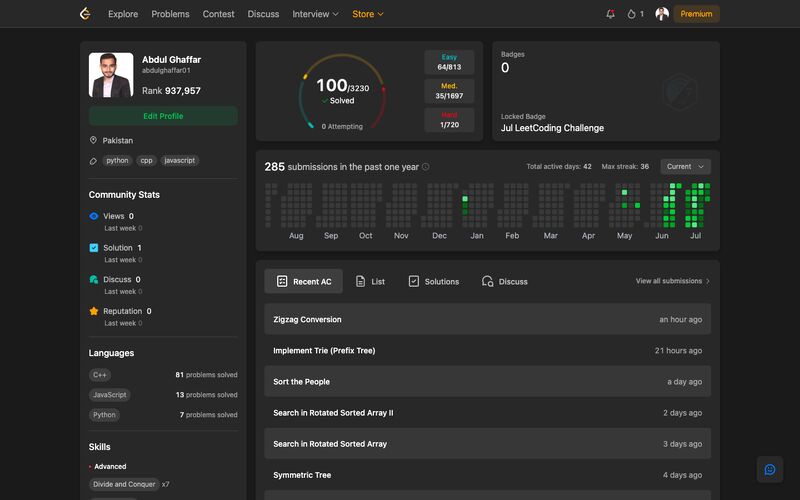This screenshot has width=800, height=500.
Task: Click the 100/3230 solved progress ring
Action: 342,92
